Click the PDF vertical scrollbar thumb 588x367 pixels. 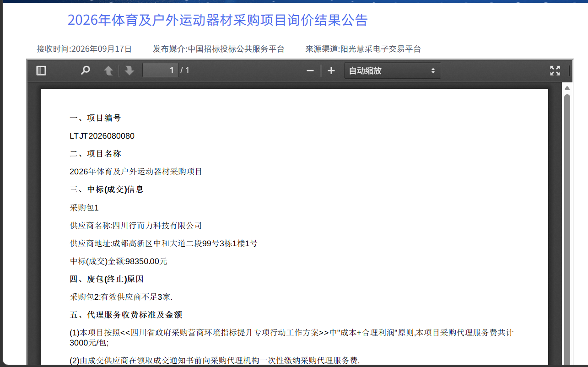coord(567,229)
